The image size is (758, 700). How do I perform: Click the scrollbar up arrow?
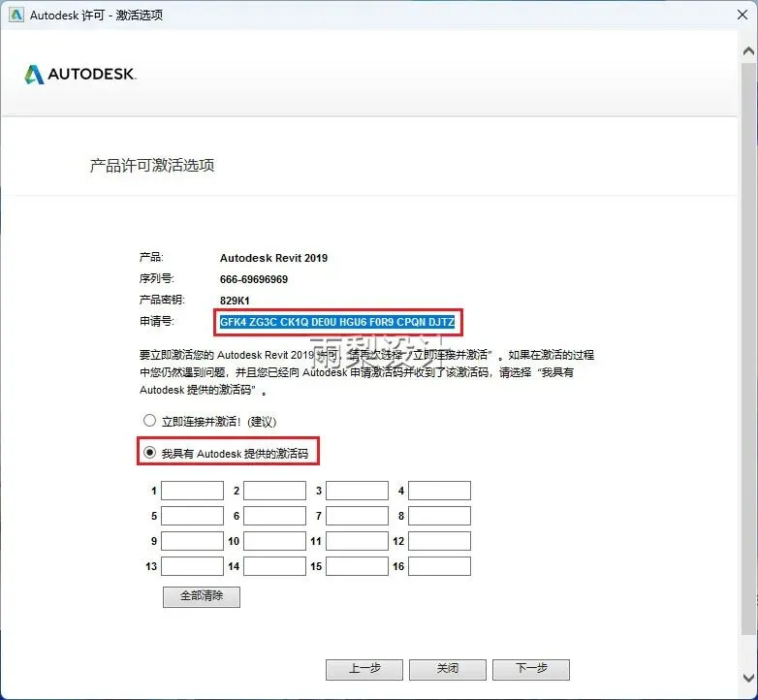(x=748, y=51)
